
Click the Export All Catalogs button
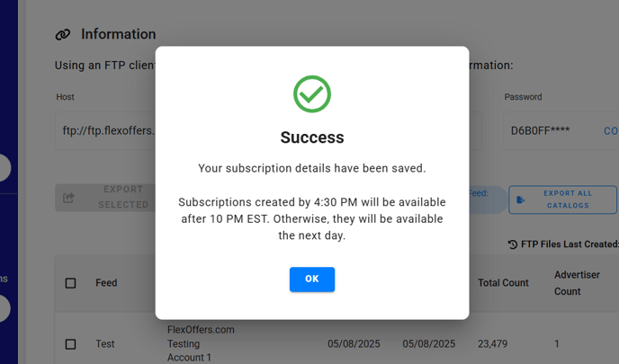[x=562, y=200]
